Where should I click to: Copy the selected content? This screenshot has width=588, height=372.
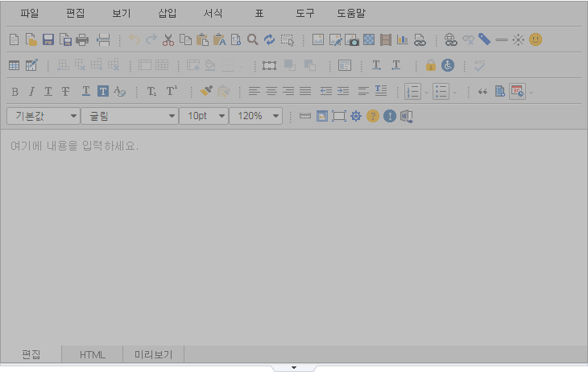click(x=185, y=39)
